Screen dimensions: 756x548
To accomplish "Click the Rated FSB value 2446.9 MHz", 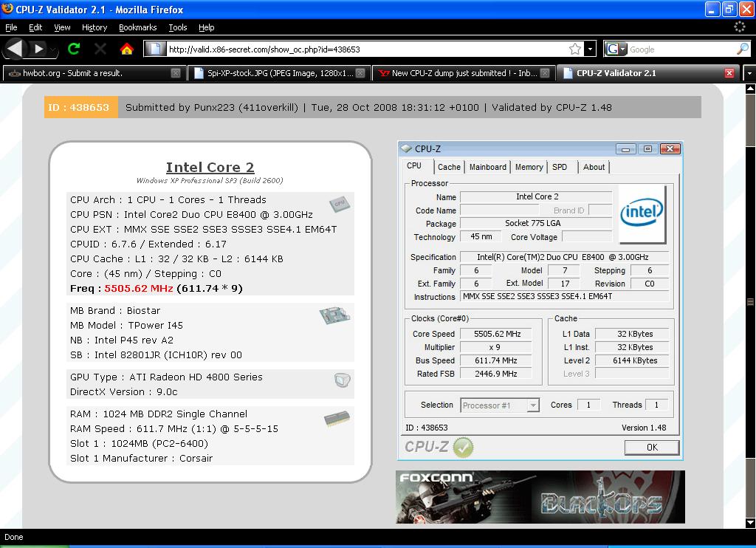I will tap(497, 374).
